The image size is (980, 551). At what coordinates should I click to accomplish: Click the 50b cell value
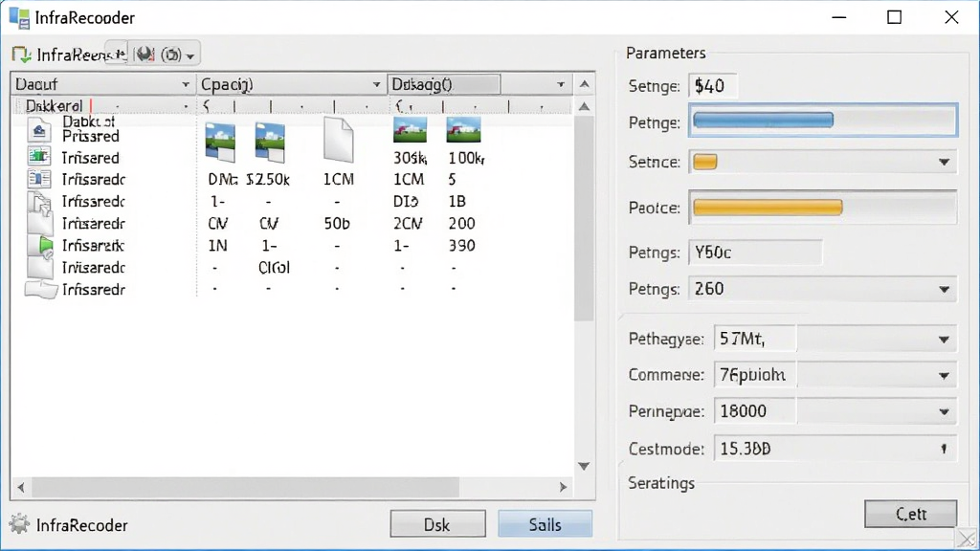pyautogui.click(x=337, y=224)
